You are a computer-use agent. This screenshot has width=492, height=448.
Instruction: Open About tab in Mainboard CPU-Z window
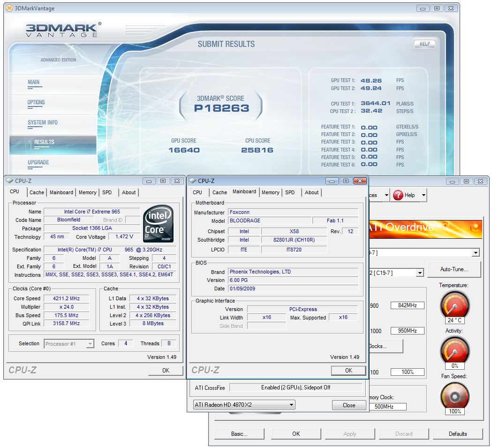[x=311, y=192]
